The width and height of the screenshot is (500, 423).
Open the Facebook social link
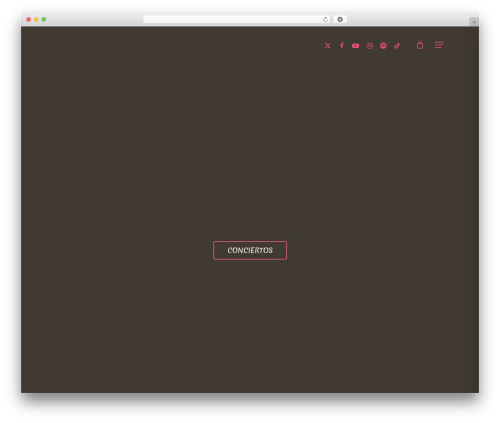(x=342, y=46)
